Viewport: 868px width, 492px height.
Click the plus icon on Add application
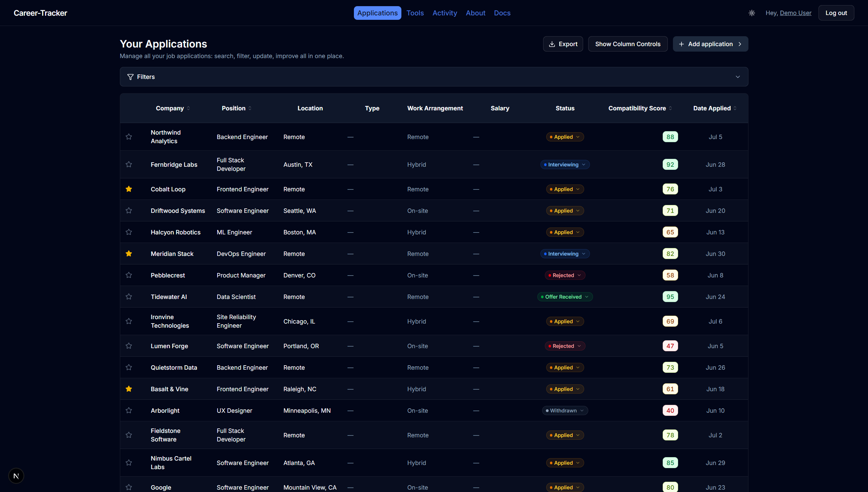pos(681,44)
